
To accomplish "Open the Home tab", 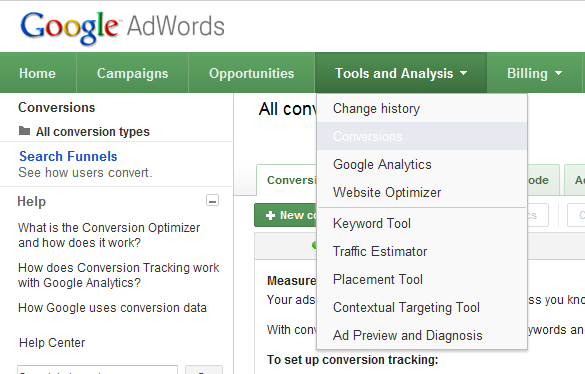I will coord(37,73).
